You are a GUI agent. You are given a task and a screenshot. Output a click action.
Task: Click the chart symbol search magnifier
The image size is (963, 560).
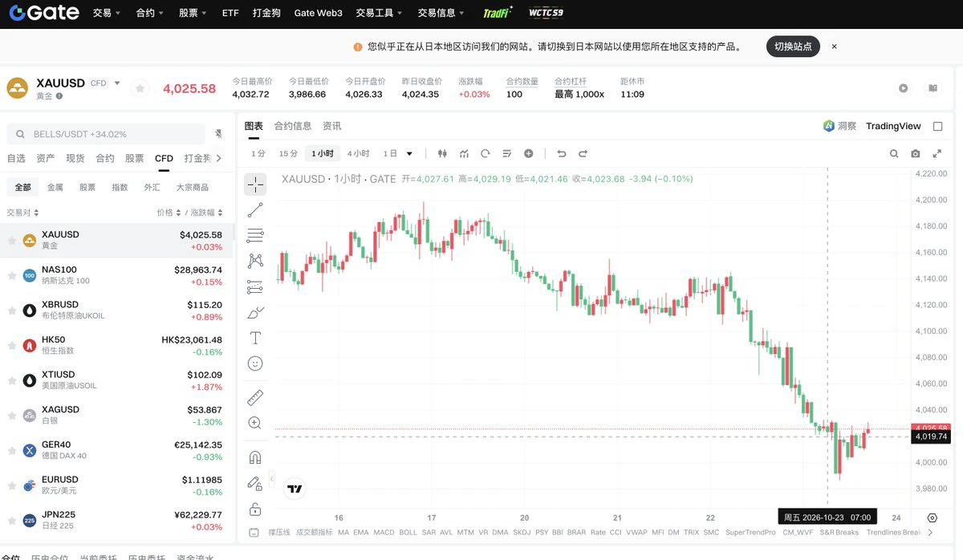coord(894,153)
